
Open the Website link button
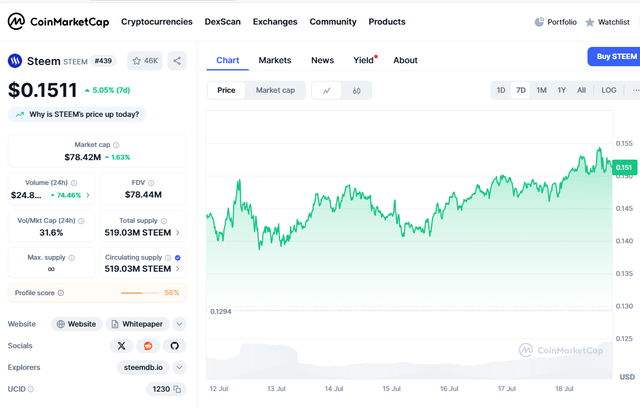point(77,324)
